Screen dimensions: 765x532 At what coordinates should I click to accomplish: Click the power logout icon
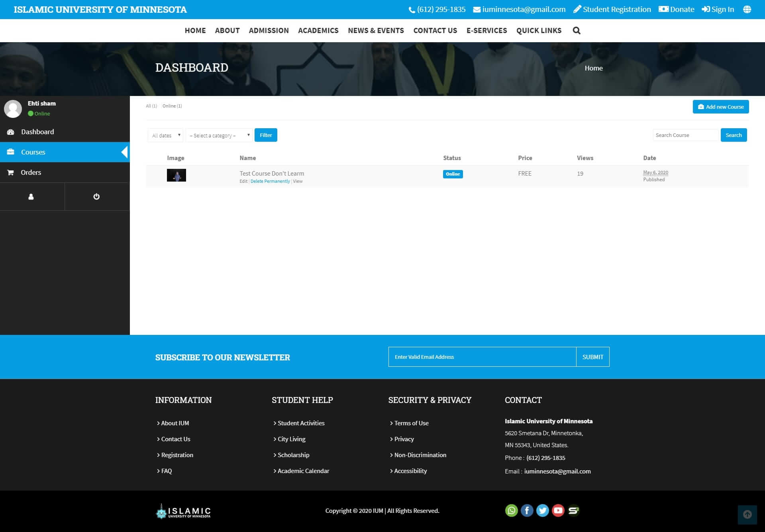(96, 197)
